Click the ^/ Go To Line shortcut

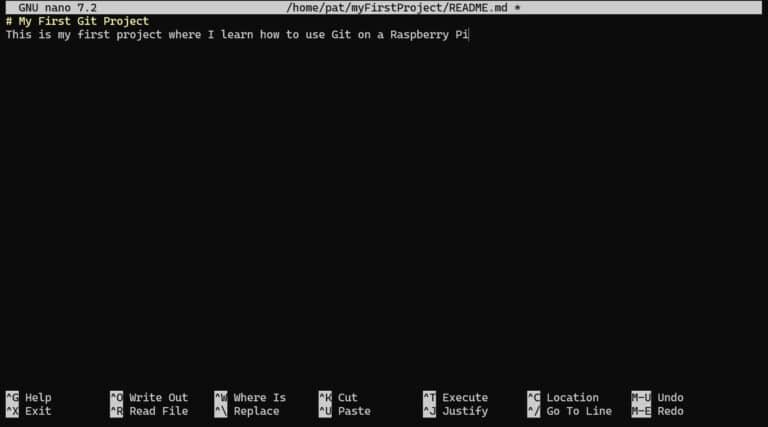570,411
